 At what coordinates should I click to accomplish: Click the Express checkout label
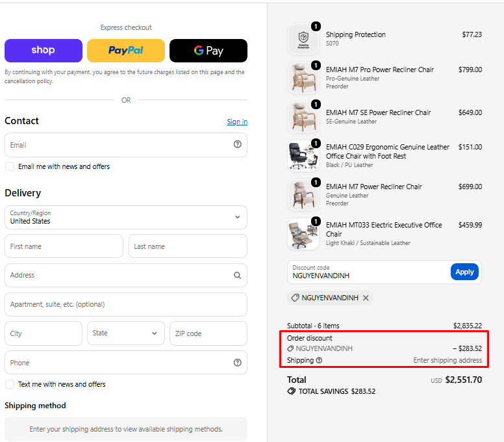126,27
